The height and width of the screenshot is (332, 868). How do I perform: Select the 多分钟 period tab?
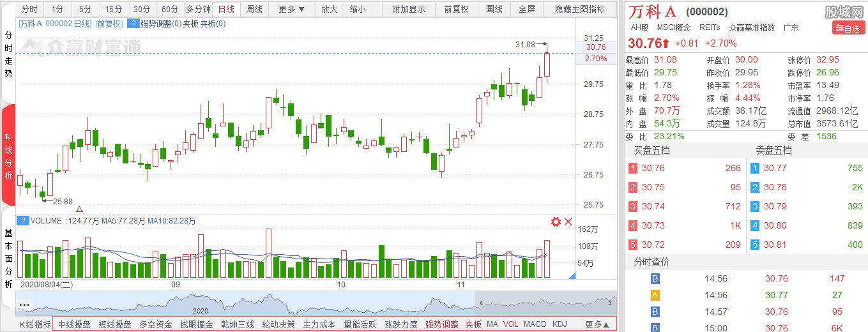[x=198, y=9]
